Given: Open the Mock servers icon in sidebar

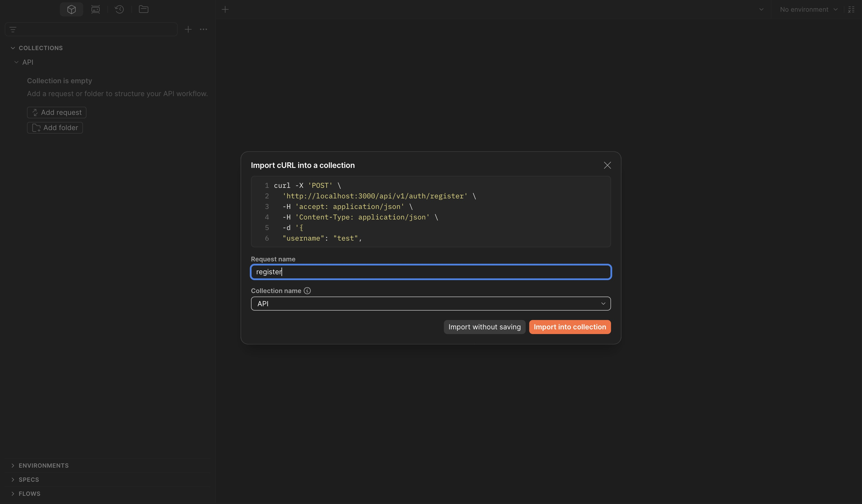Looking at the screenshot, I should pyautogui.click(x=96, y=9).
